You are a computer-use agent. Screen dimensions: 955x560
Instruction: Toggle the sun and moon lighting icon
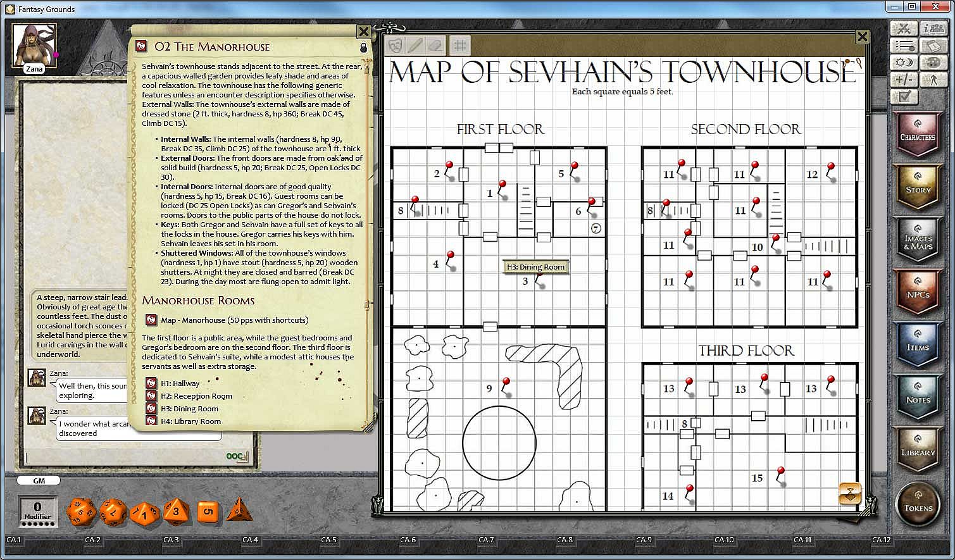[x=904, y=63]
